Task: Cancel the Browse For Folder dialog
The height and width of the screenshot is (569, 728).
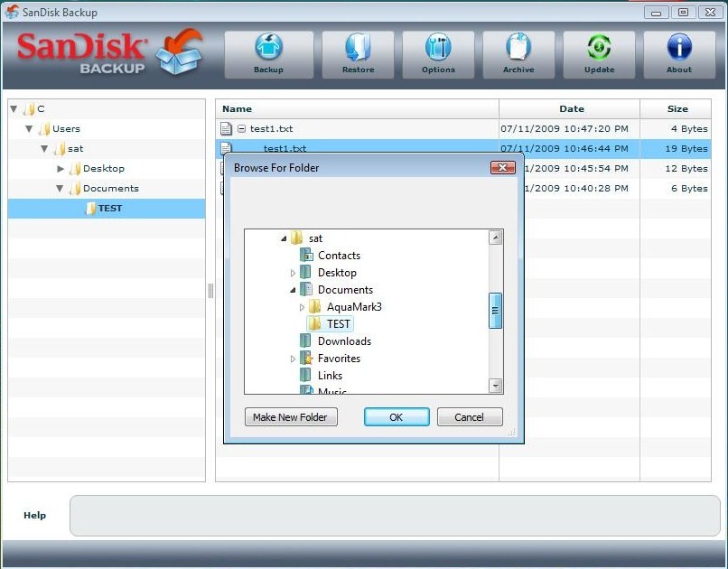Action: click(x=470, y=416)
